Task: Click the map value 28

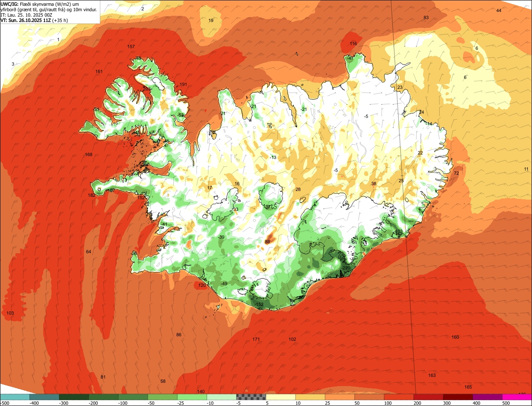Action: pyautogui.click(x=298, y=189)
